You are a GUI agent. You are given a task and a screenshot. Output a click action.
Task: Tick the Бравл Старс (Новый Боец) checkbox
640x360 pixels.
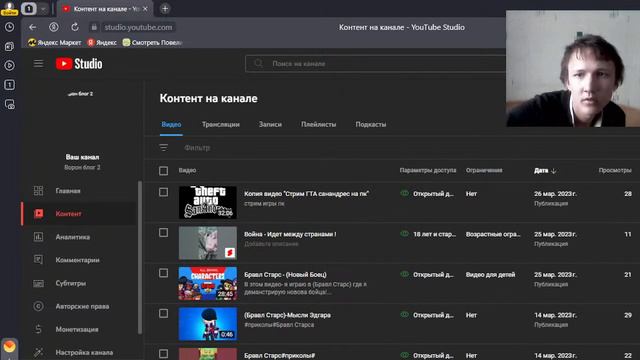coord(163,273)
